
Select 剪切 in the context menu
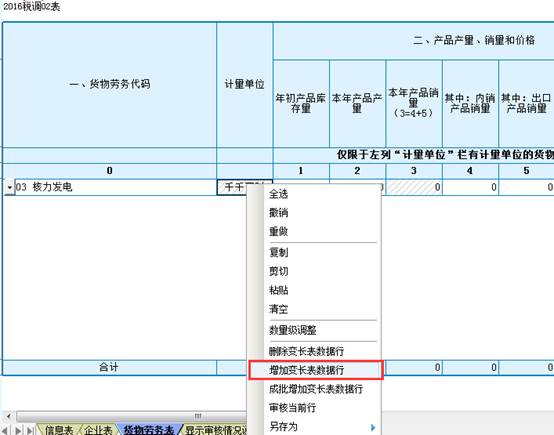(x=278, y=271)
